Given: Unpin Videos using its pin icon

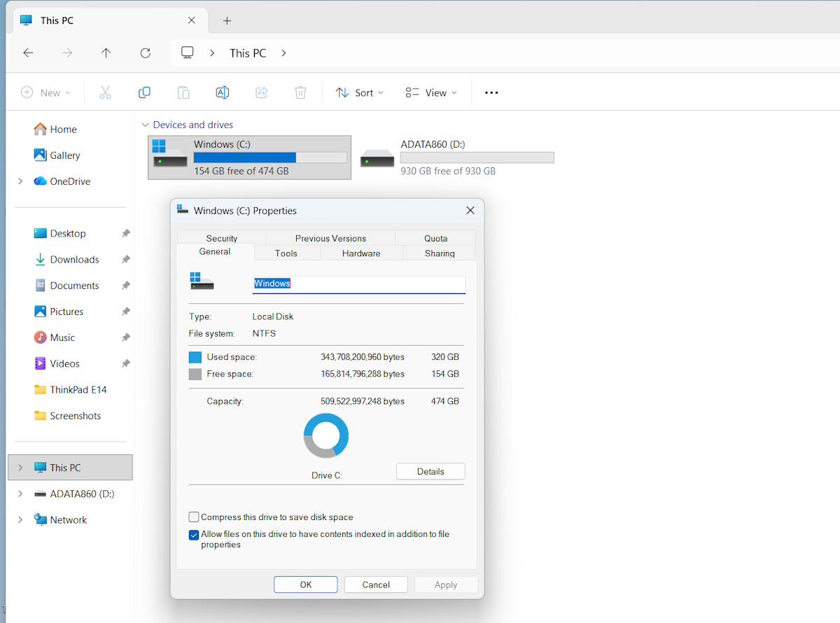Looking at the screenshot, I should [125, 363].
